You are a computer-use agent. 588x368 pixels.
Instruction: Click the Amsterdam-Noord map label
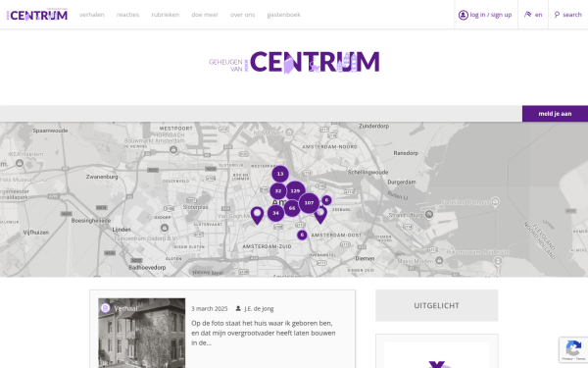329,147
